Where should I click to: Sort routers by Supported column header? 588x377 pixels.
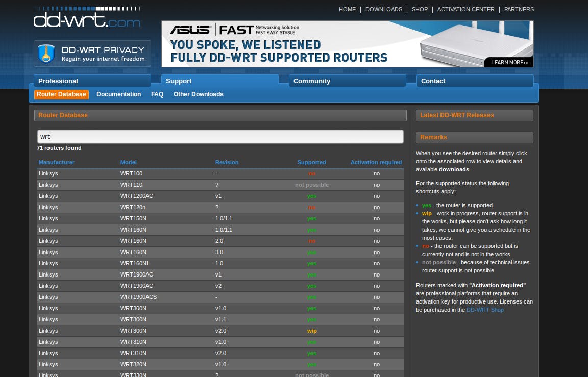click(311, 162)
